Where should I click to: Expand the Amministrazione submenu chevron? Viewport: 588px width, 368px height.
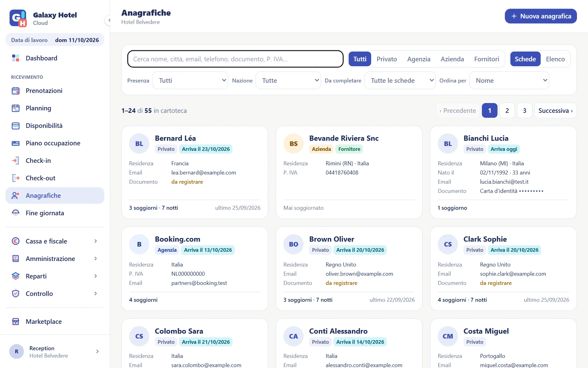tap(96, 259)
